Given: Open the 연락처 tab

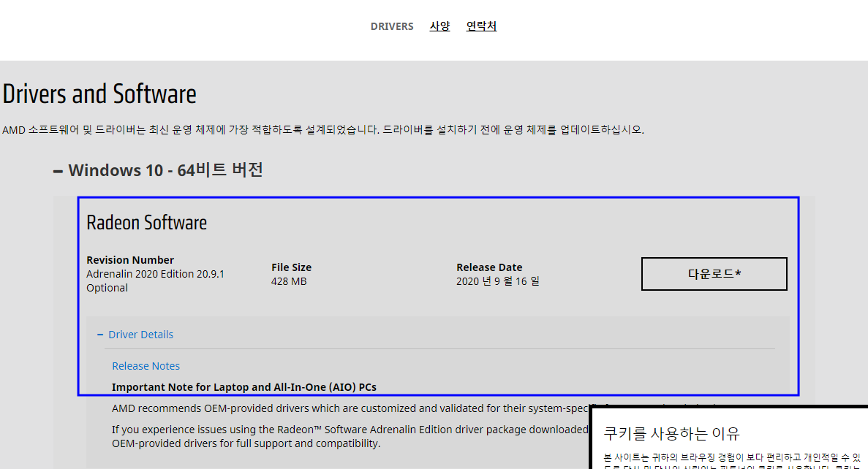Looking at the screenshot, I should [481, 26].
